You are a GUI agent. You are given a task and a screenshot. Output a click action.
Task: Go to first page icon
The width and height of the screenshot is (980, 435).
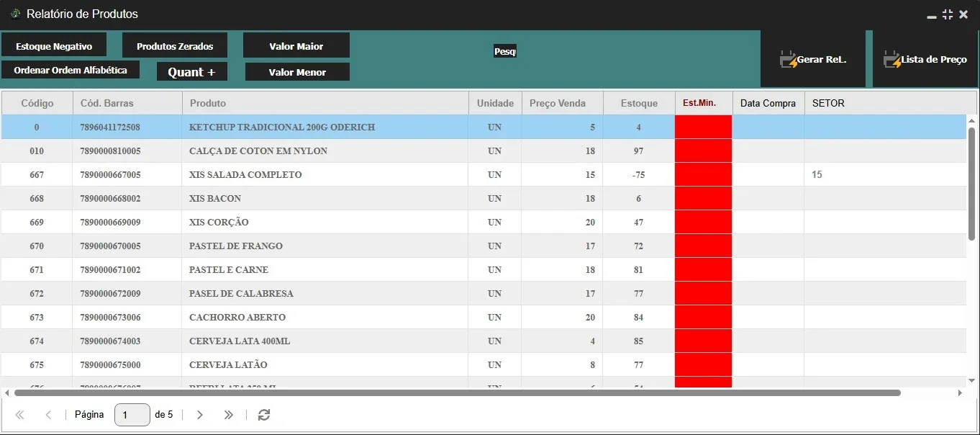click(19, 415)
